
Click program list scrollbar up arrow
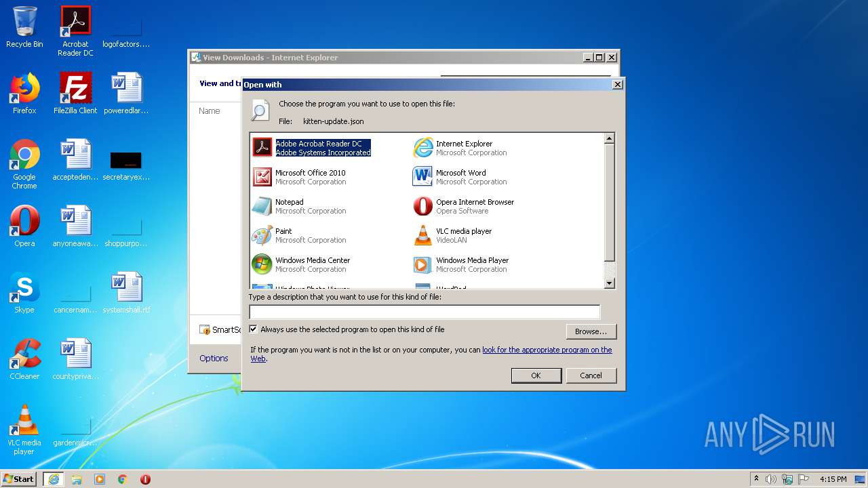coord(609,138)
